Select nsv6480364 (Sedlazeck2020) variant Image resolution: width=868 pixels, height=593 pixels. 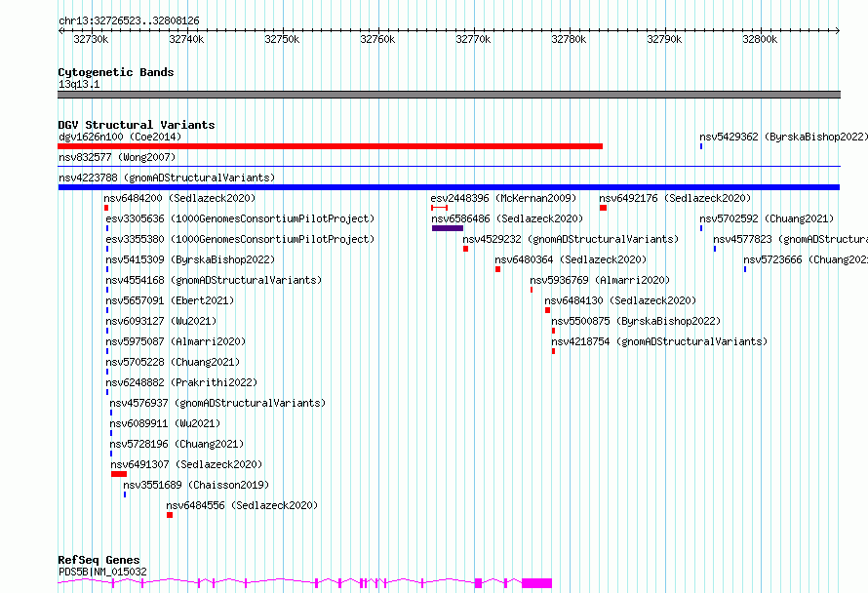tap(571, 259)
